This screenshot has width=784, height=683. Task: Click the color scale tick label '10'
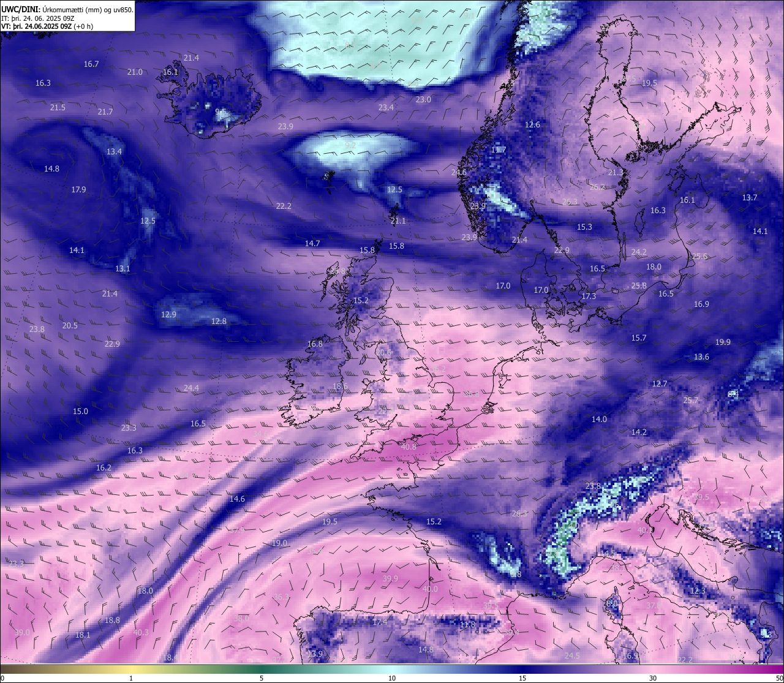click(x=392, y=678)
